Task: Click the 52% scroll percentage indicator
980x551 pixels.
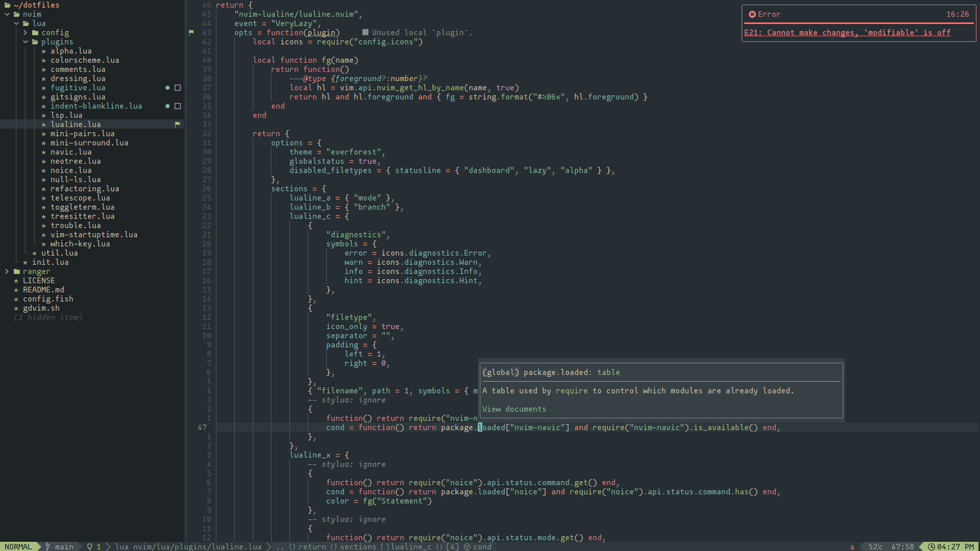Action: click(875, 546)
